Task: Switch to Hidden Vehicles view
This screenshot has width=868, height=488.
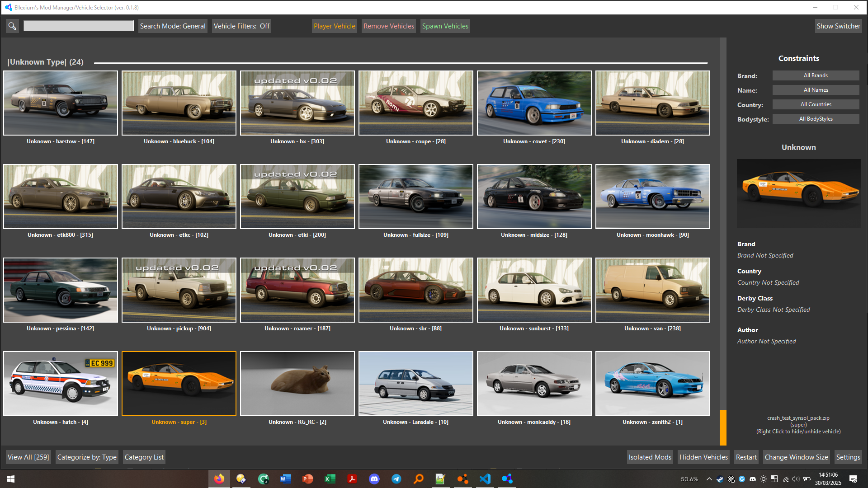Action: (703, 457)
